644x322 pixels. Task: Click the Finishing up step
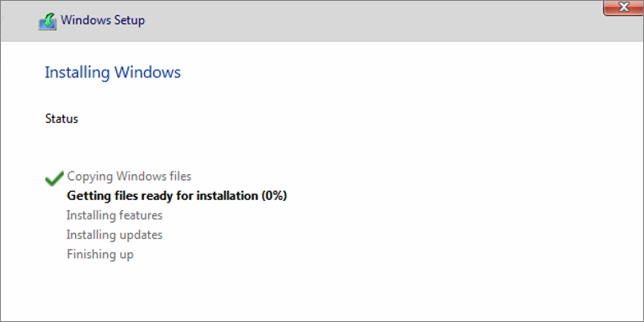100,254
